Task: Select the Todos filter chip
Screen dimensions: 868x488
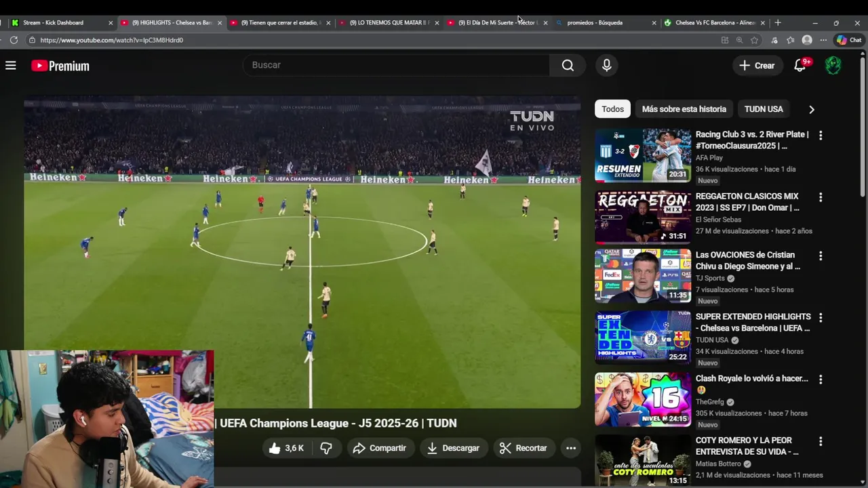Action: click(x=612, y=109)
